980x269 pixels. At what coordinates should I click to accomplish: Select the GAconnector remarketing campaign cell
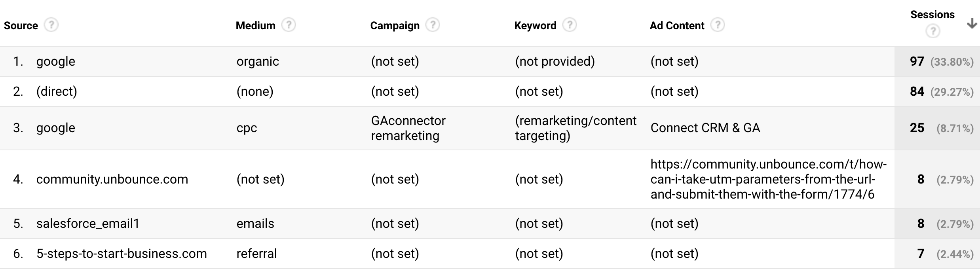(x=408, y=128)
